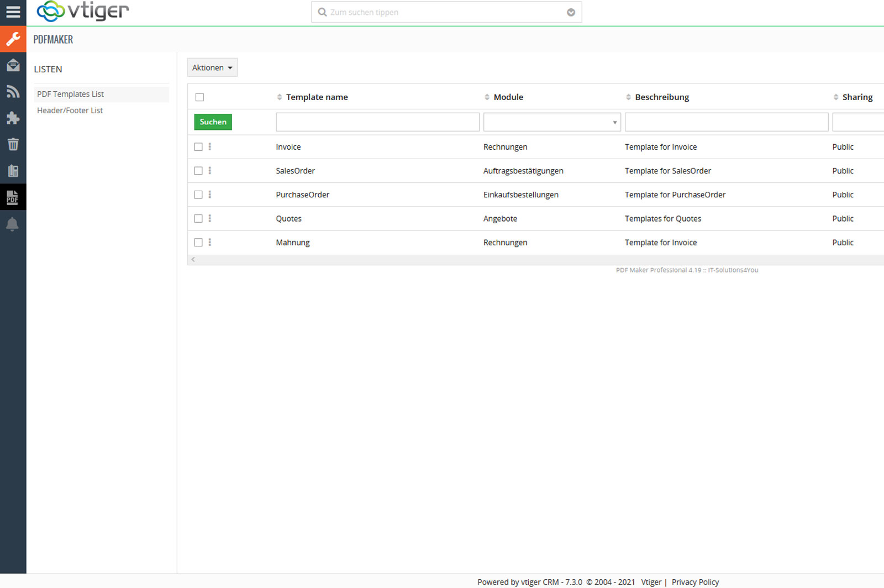Click the vtiger logo
Screen dimensions: 884x588
coord(83,12)
